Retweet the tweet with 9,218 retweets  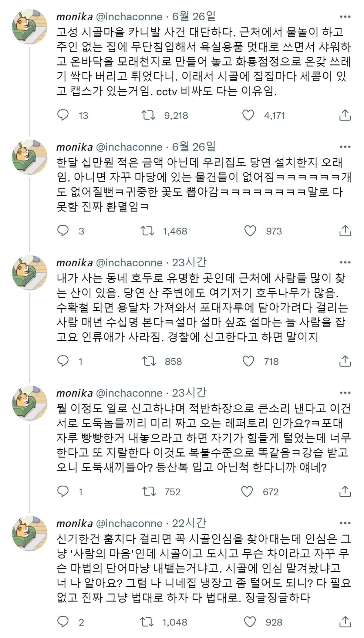click(149, 115)
